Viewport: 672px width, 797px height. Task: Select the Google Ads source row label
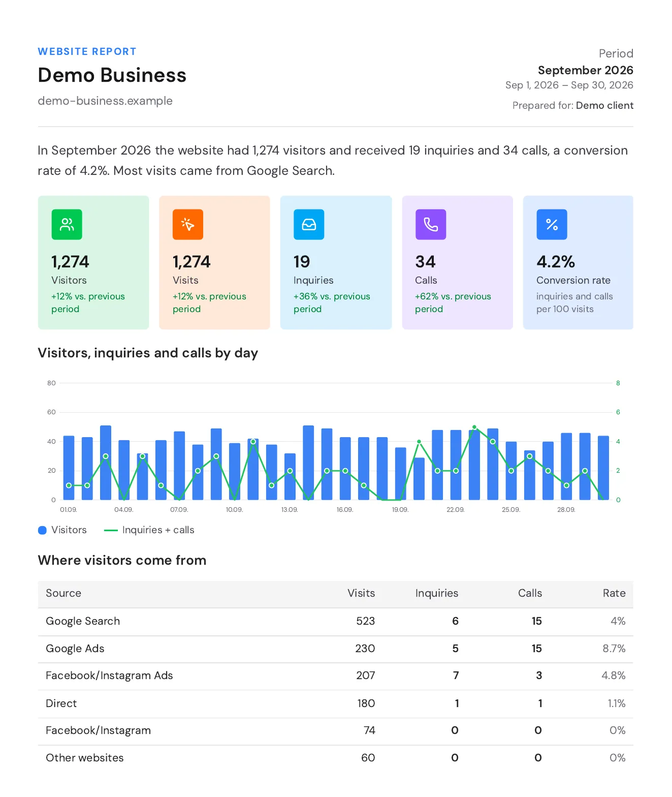[x=75, y=649]
